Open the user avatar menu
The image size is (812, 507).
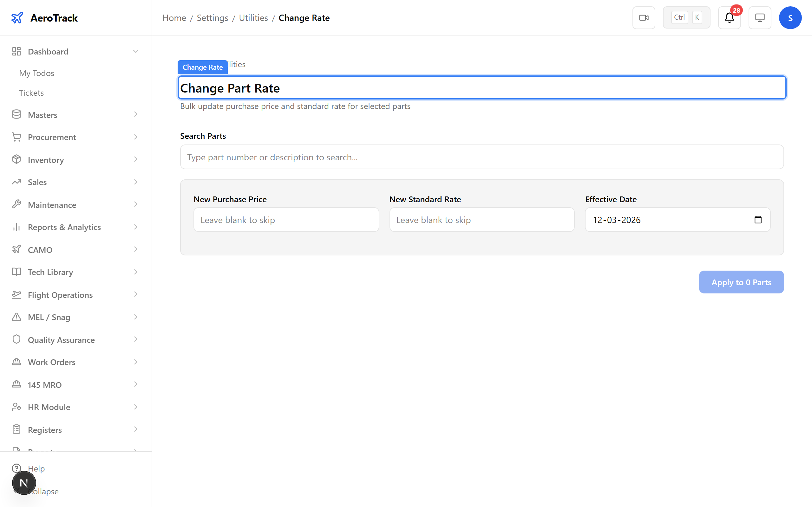790,17
